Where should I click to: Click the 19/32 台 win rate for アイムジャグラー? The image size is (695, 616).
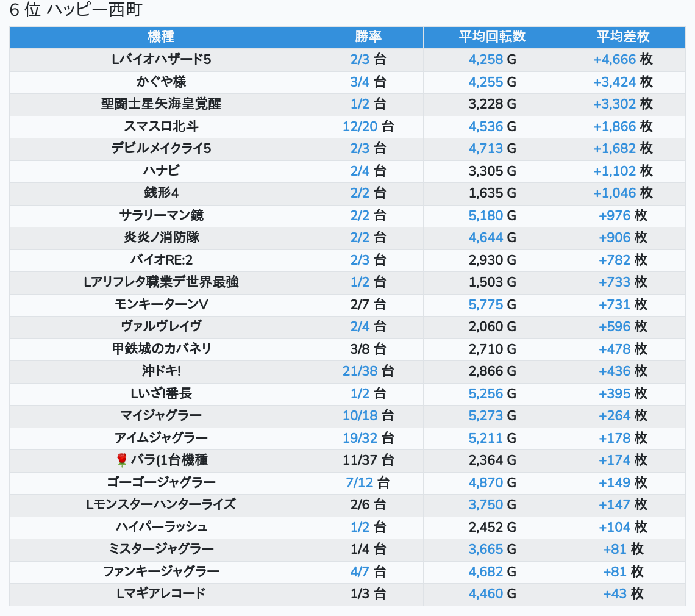[368, 438]
